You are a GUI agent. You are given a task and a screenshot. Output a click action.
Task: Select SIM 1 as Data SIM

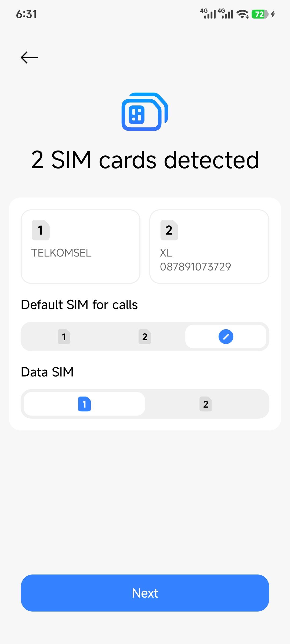(x=84, y=404)
